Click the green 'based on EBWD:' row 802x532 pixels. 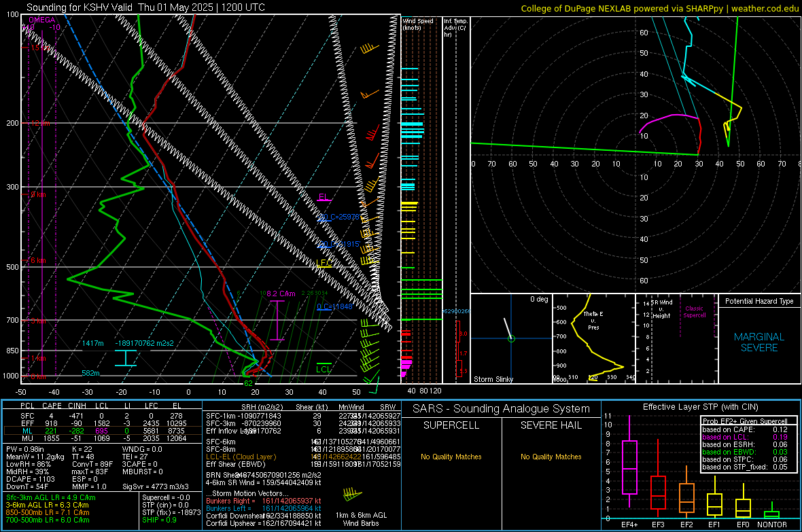click(x=745, y=452)
